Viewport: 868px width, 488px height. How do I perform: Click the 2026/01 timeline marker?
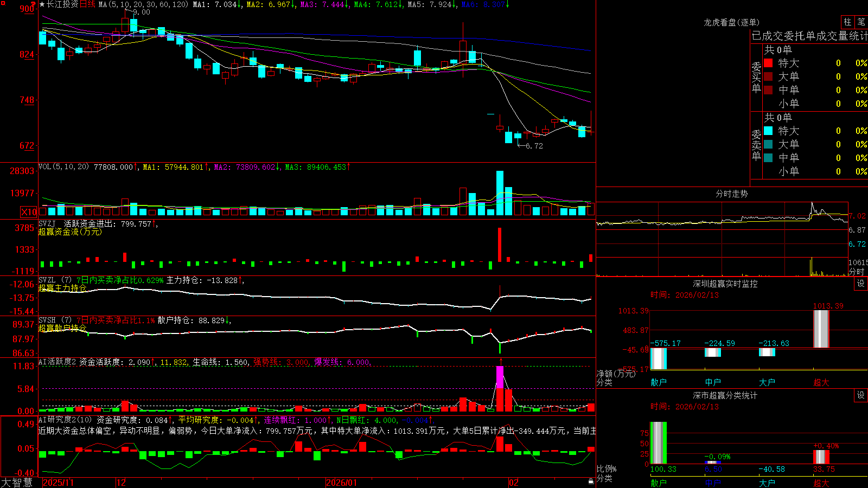[341, 483]
